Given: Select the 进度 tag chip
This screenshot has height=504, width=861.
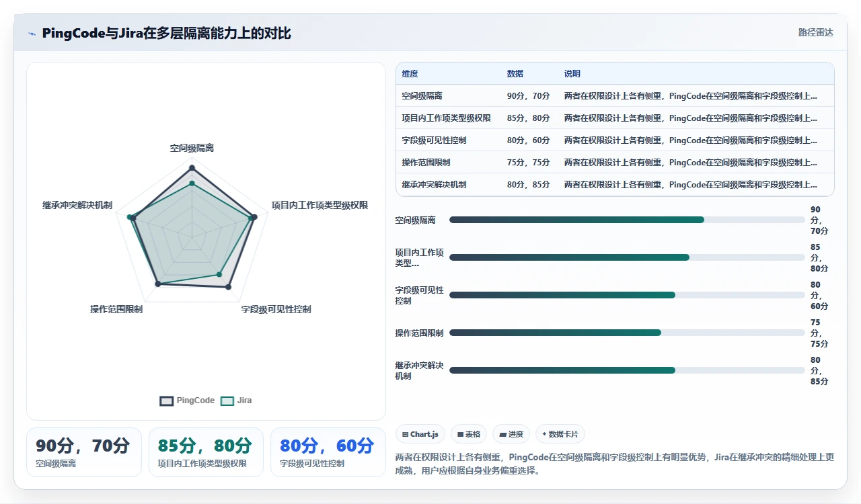Looking at the screenshot, I should click(x=511, y=434).
